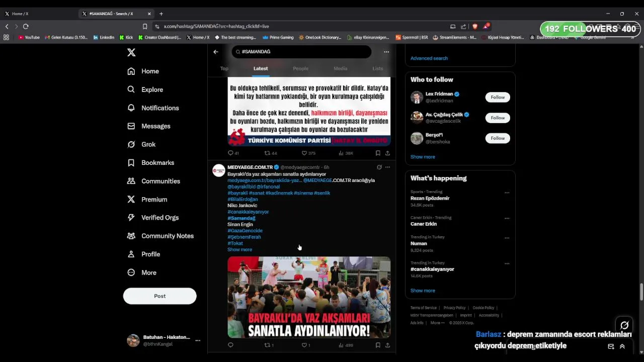Click the #SAMANDAĞ search field
This screenshot has width=644, height=362.
pyautogui.click(x=301, y=52)
